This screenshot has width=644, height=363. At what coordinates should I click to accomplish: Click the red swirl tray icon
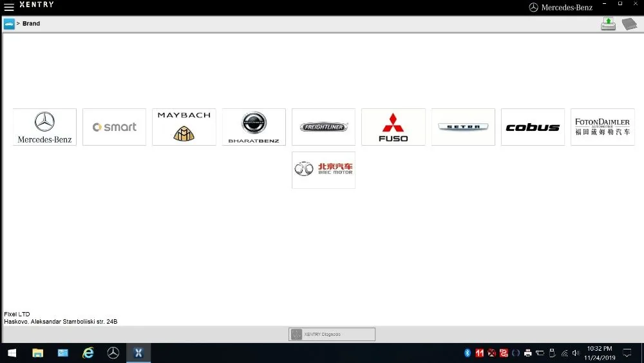click(504, 353)
